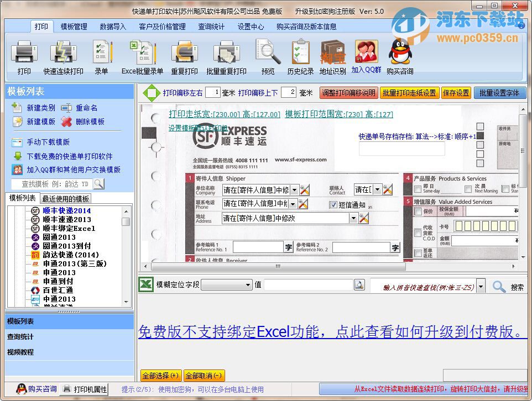
Task: Click 调整打印偏移说明 button
Action: (348, 93)
